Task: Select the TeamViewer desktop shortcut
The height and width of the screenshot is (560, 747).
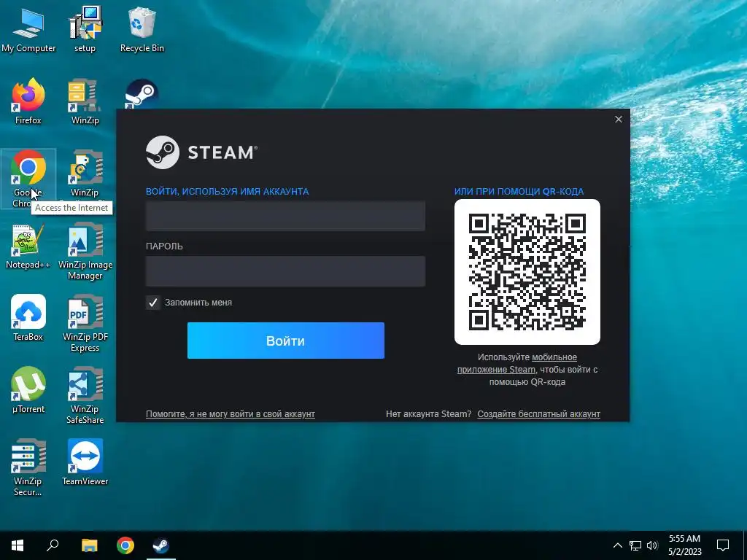Action: (85, 462)
